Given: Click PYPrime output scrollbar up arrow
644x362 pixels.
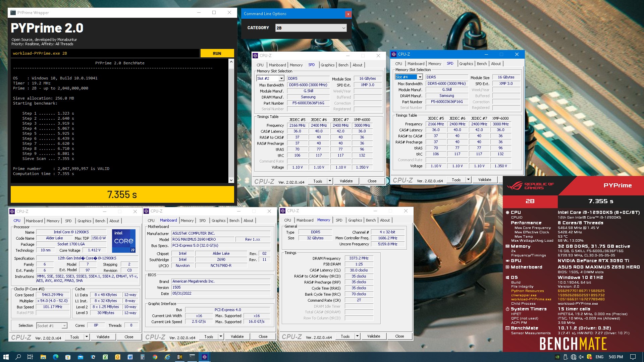Looking at the screenshot, I should 231,62.
